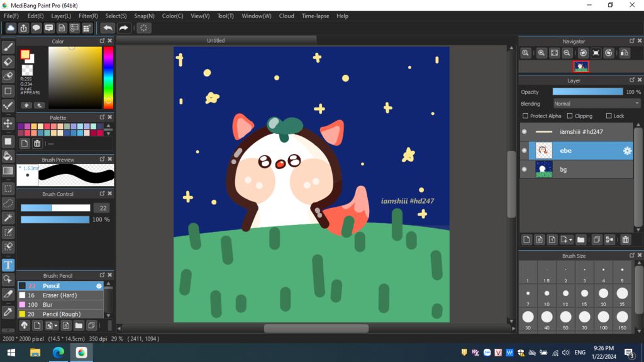644x362 pixels.
Task: Zoom in using the Navigator magnifier plus icon
Action: (x=541, y=53)
